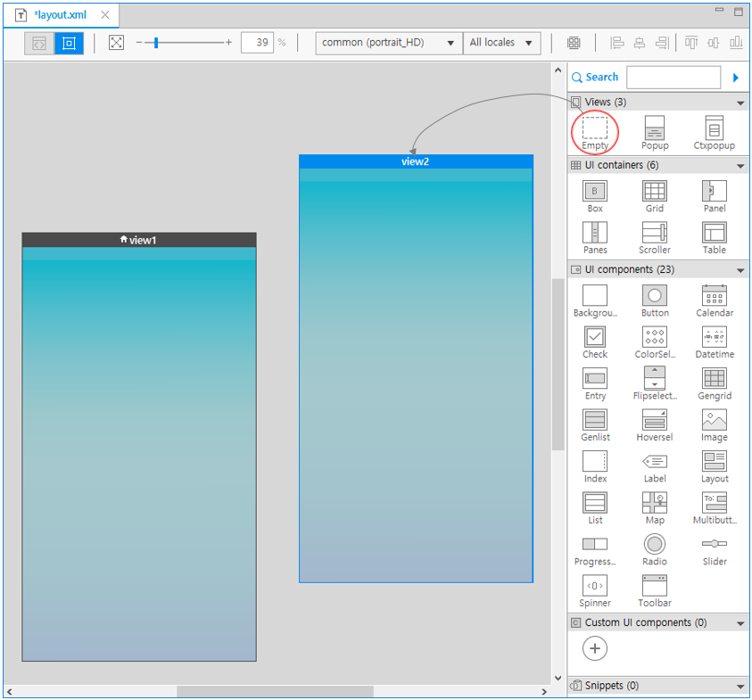The image size is (752, 700).
Task: Select the Spinner component icon
Action: click(x=595, y=585)
